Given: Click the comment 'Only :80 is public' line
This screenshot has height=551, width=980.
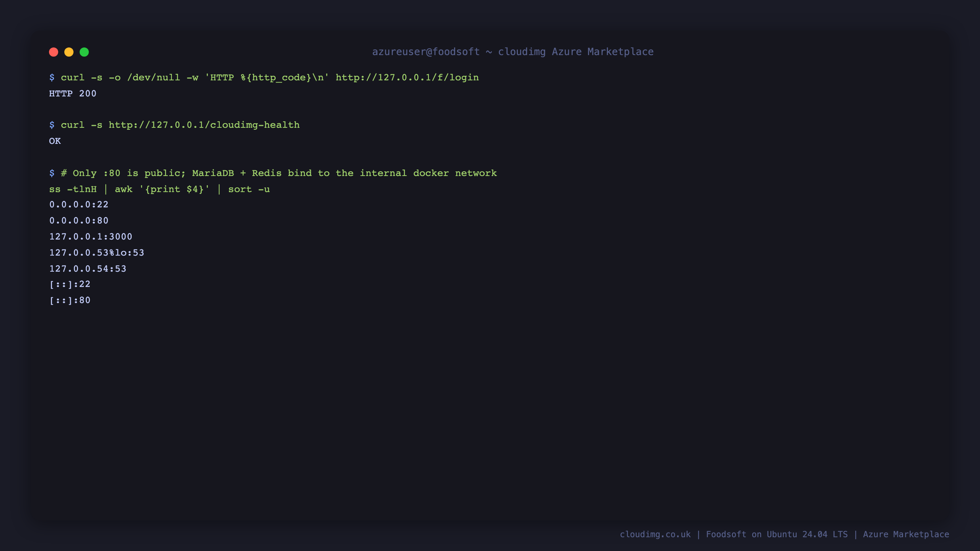Looking at the screenshot, I should click(x=273, y=173).
